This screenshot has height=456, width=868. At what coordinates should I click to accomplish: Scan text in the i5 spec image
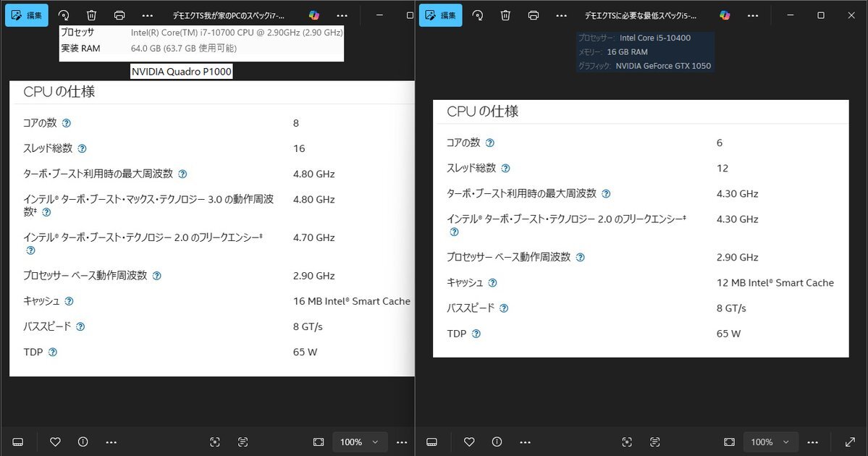[x=655, y=442]
